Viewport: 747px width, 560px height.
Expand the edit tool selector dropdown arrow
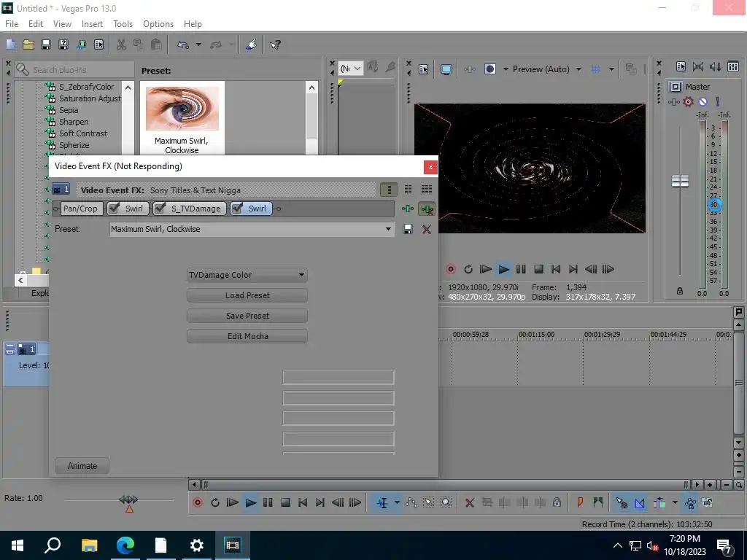[397, 502]
